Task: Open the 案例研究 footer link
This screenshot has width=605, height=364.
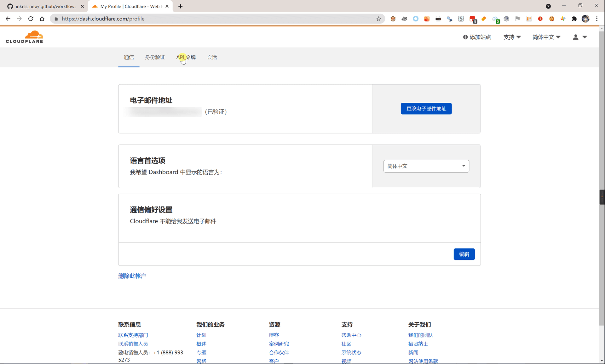Action: (279, 344)
